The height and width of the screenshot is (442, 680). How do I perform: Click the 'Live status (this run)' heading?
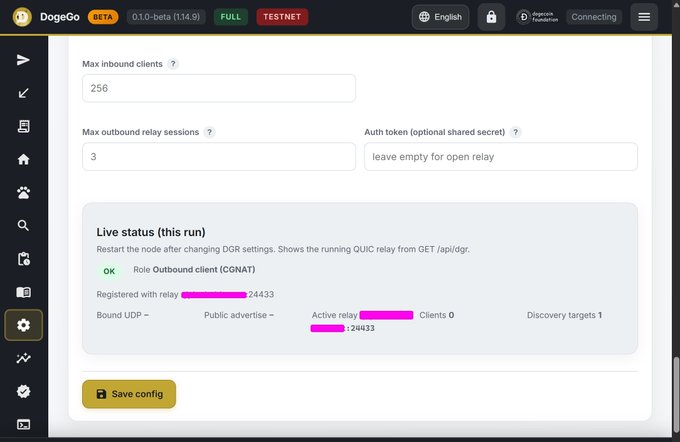point(151,232)
